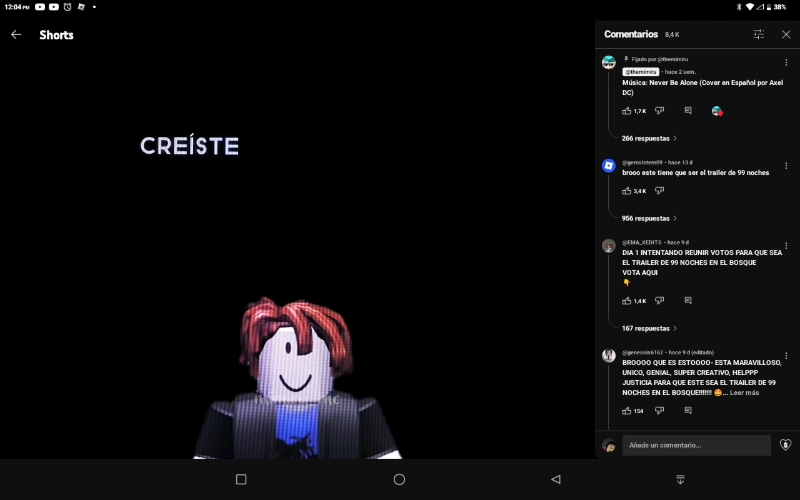
Task: Dislike the pinned Never Be Alone comment
Action: 659,111
